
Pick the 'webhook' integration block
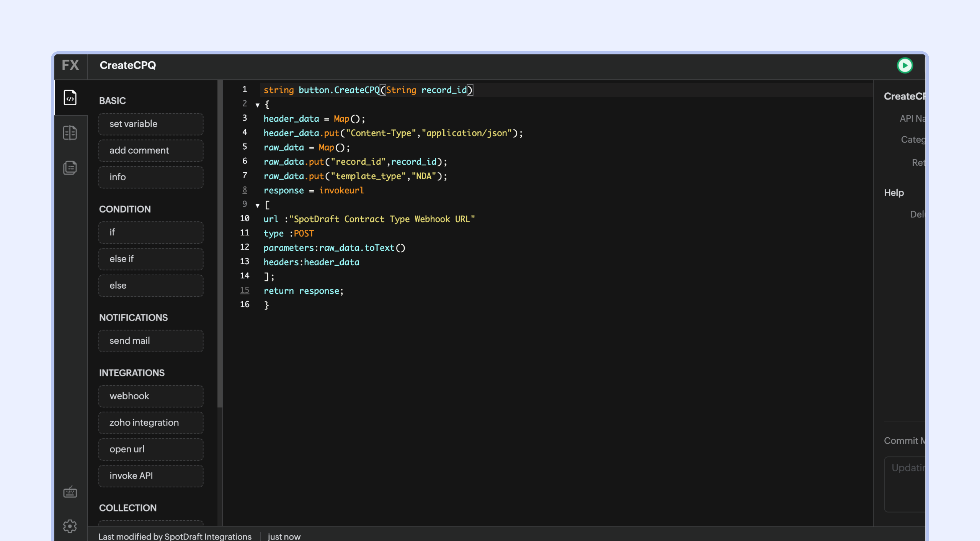click(151, 396)
